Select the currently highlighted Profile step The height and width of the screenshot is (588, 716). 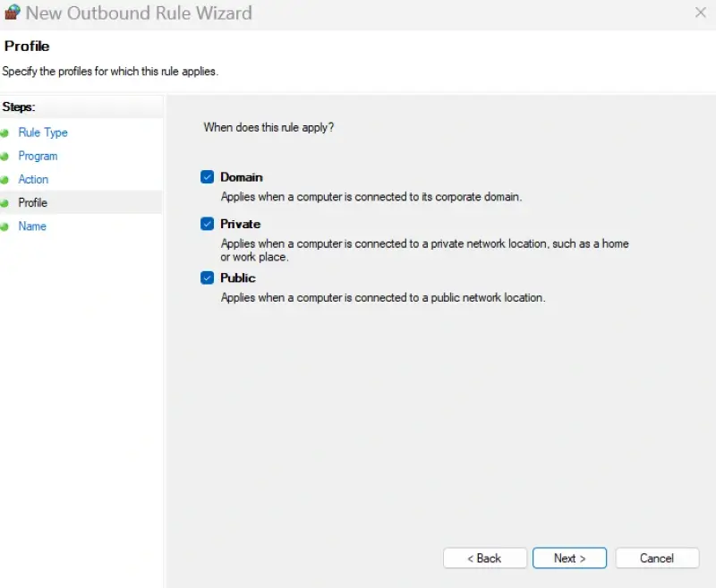tap(33, 202)
